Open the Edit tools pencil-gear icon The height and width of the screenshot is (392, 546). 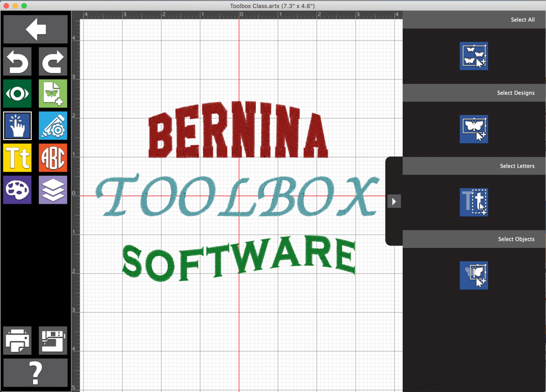point(53,126)
